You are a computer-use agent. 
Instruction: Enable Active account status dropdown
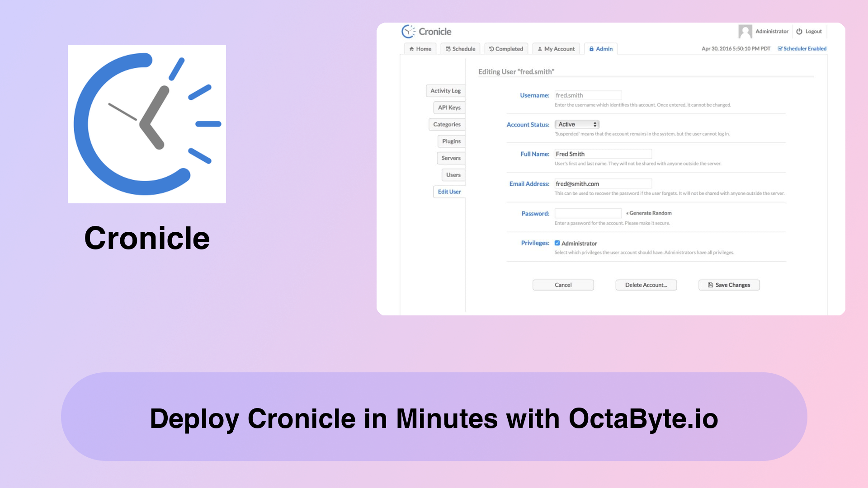(x=576, y=123)
